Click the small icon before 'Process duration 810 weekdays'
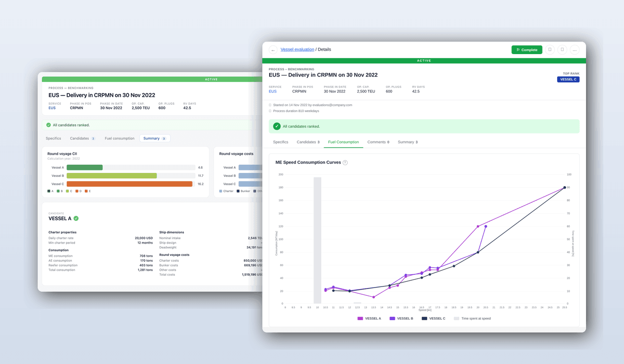Viewport: 624px width, 364px height. (x=270, y=111)
